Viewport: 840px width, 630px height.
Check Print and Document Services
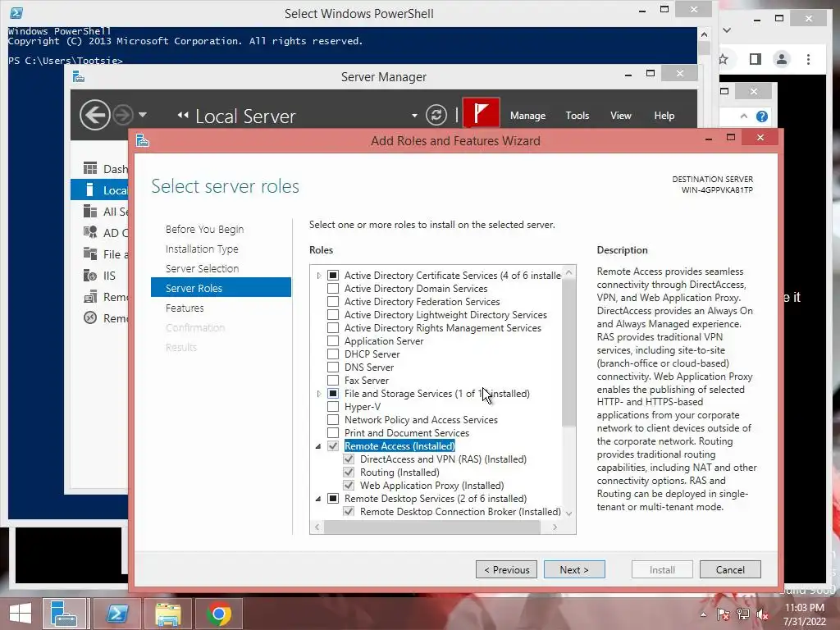tap(333, 433)
